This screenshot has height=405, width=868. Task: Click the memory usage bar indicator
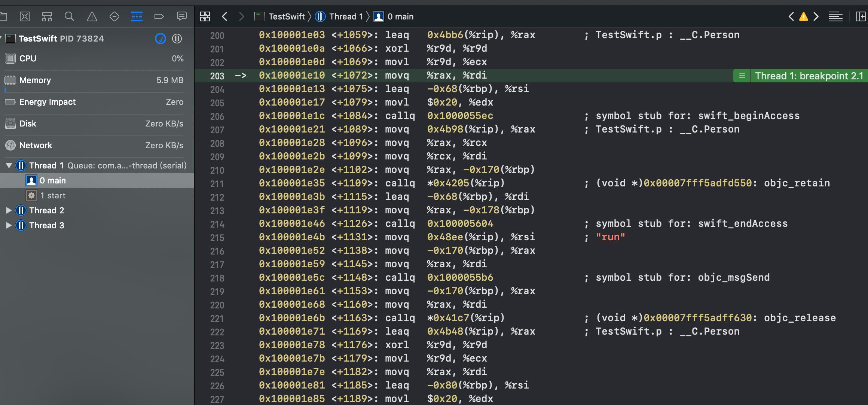tap(5, 90)
